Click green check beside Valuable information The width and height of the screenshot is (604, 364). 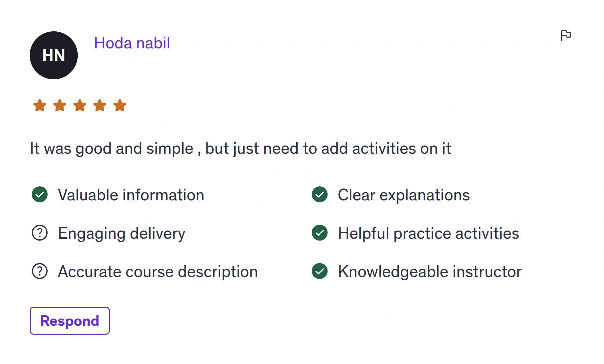[x=40, y=194]
